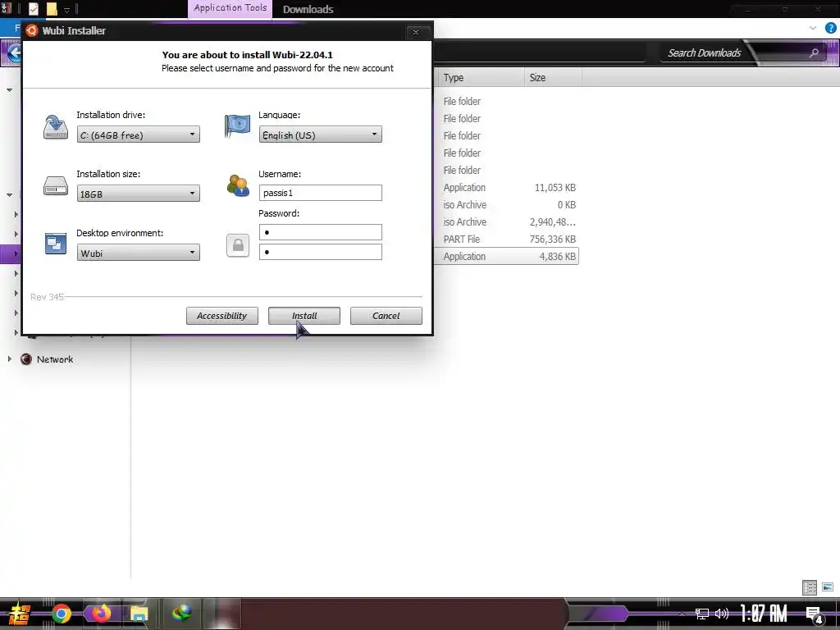Click the search magnifier icon
Viewport: 840px width, 630px height.
click(814, 52)
